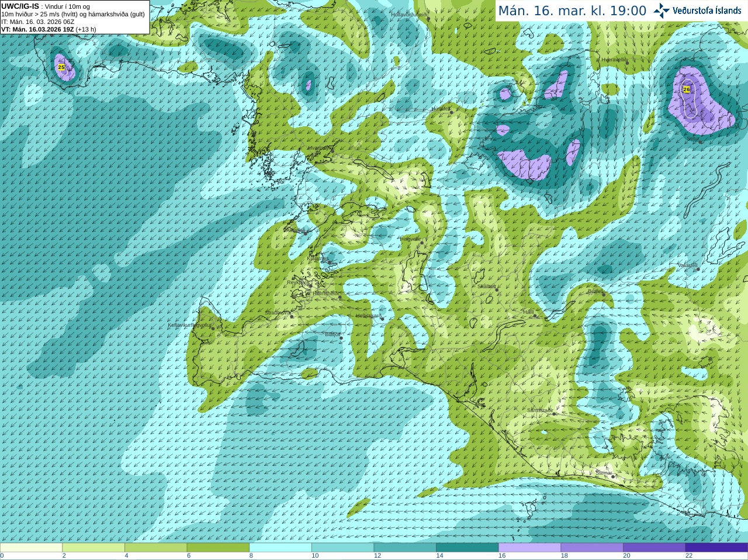Click the yellow gust marker labeled 25

pyautogui.click(x=61, y=67)
